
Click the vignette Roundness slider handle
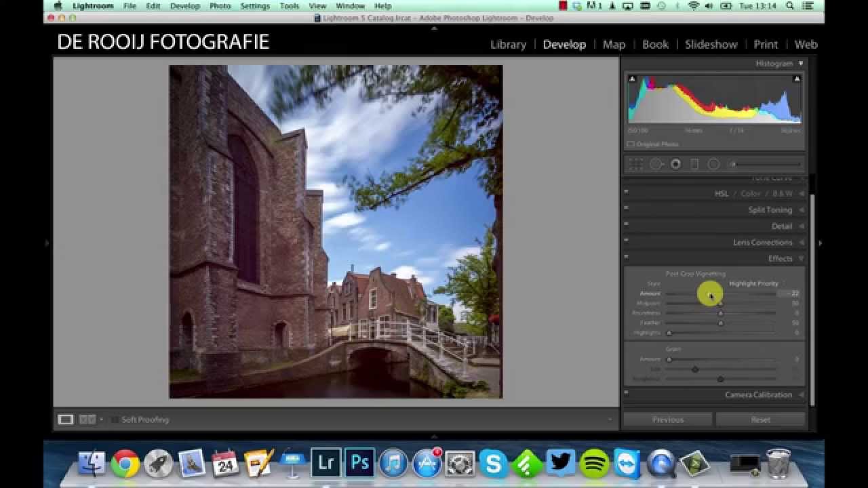[720, 313]
